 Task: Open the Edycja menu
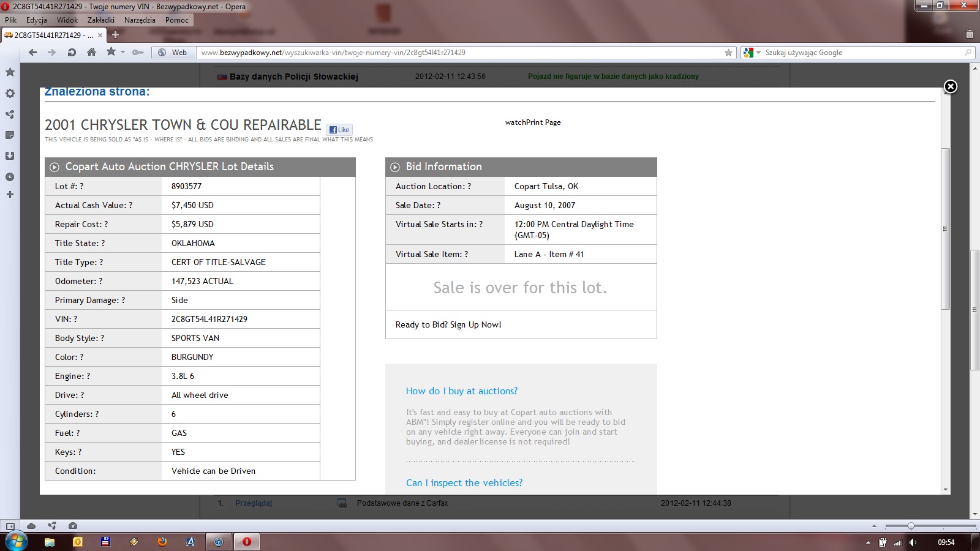coord(37,20)
